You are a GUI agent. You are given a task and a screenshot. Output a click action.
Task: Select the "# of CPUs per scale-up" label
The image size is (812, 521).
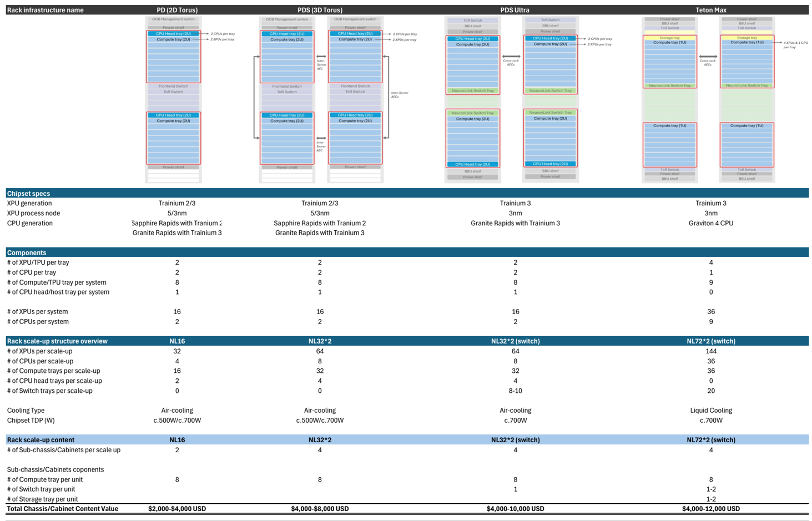click(40, 361)
